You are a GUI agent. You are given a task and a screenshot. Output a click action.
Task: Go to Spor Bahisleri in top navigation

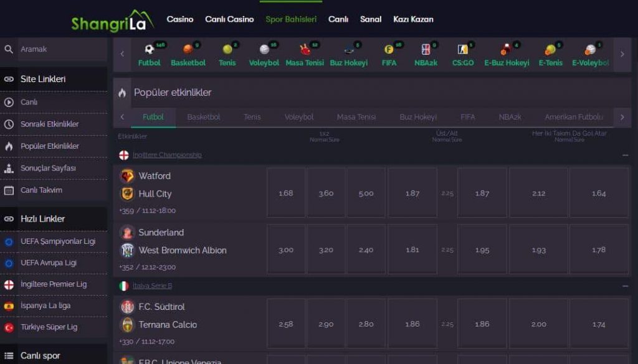[291, 19]
